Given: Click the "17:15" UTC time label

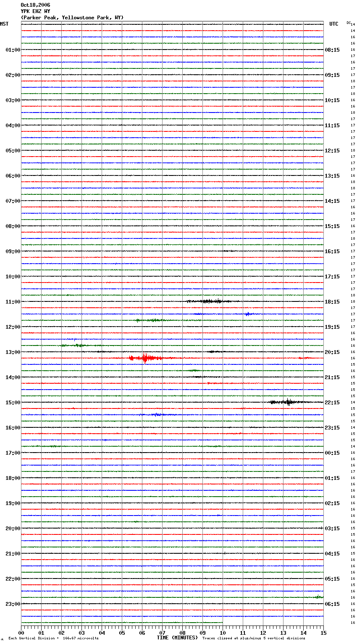Looking at the screenshot, I should 332,277.
